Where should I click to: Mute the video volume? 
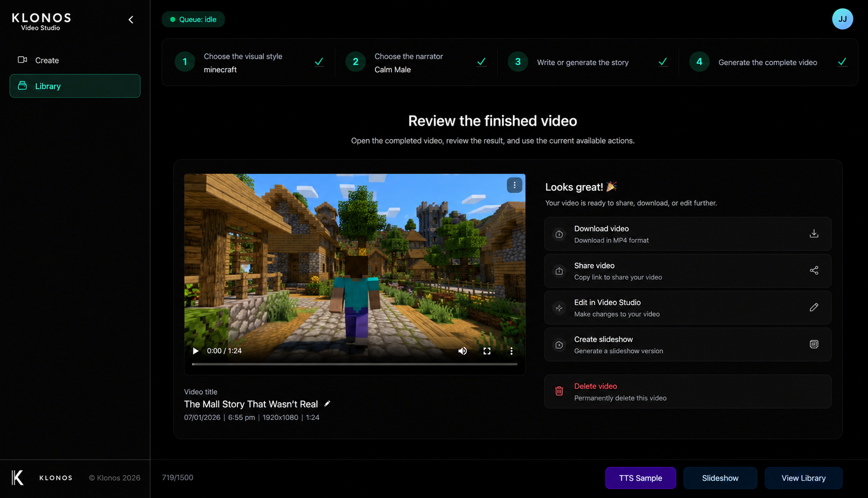coord(463,351)
